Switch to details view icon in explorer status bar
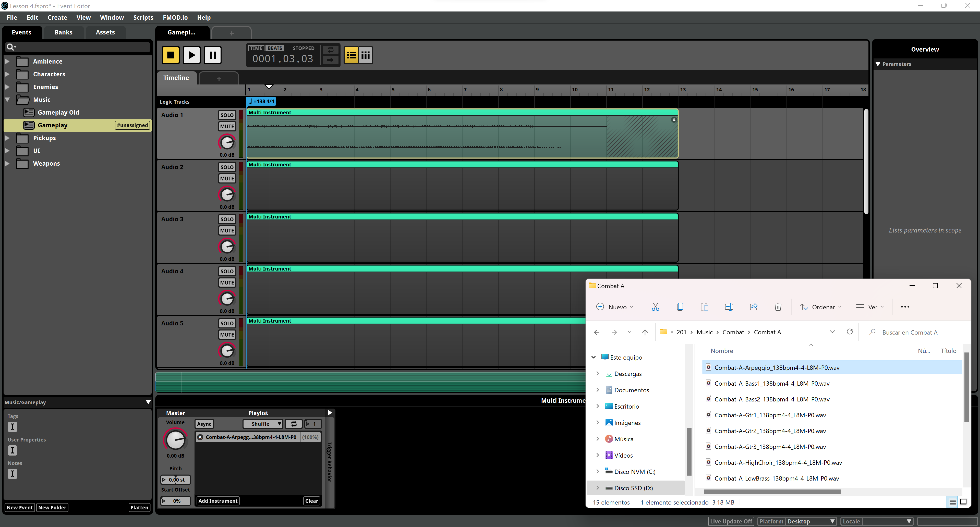Viewport: 980px width, 527px height. pos(952,502)
